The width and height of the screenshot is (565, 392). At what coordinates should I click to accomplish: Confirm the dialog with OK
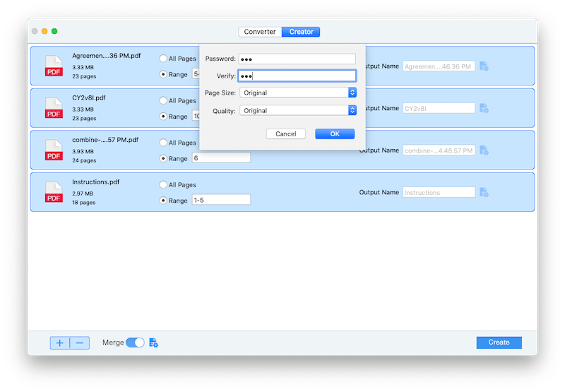335,134
